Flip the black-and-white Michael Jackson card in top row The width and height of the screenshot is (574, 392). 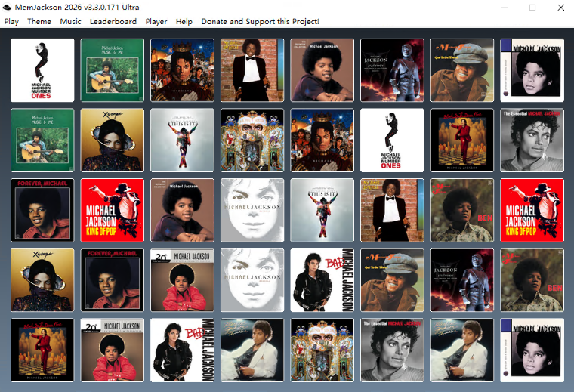pos(532,70)
